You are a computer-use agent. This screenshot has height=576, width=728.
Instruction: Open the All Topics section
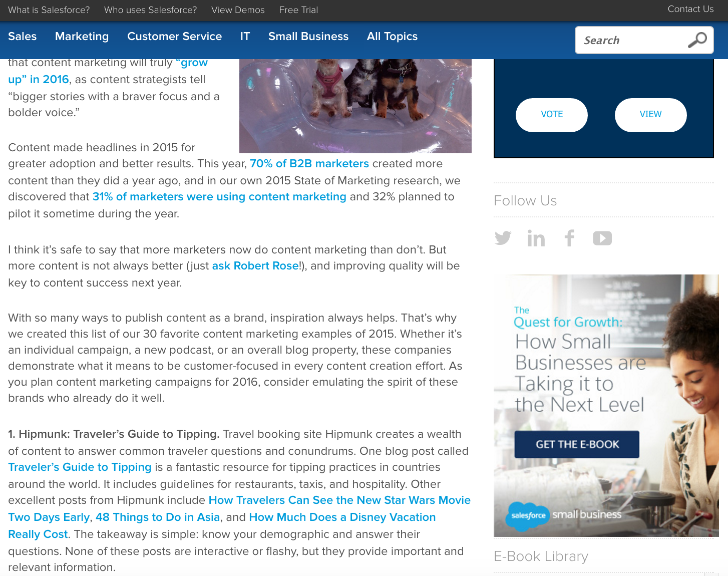pos(392,36)
